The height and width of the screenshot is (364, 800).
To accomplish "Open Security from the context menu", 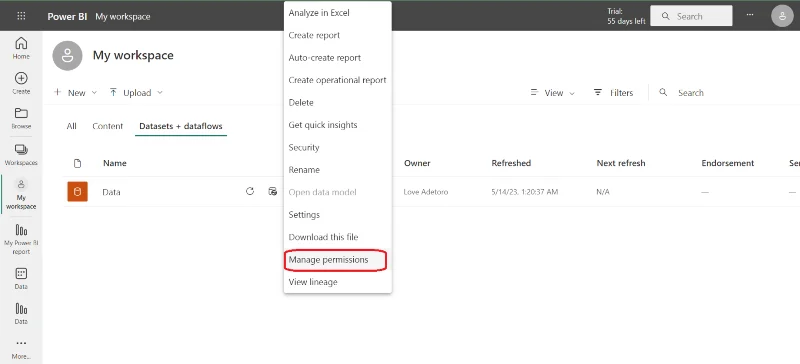I will click(x=338, y=148).
